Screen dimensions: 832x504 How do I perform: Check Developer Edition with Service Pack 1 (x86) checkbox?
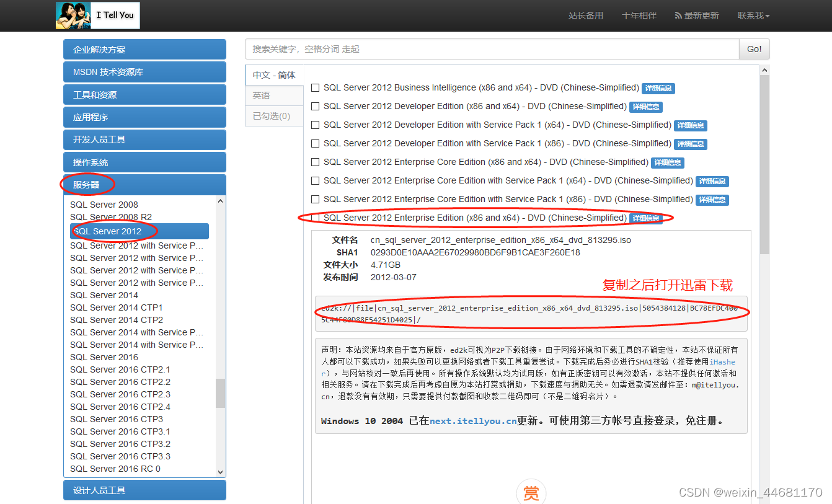click(316, 144)
